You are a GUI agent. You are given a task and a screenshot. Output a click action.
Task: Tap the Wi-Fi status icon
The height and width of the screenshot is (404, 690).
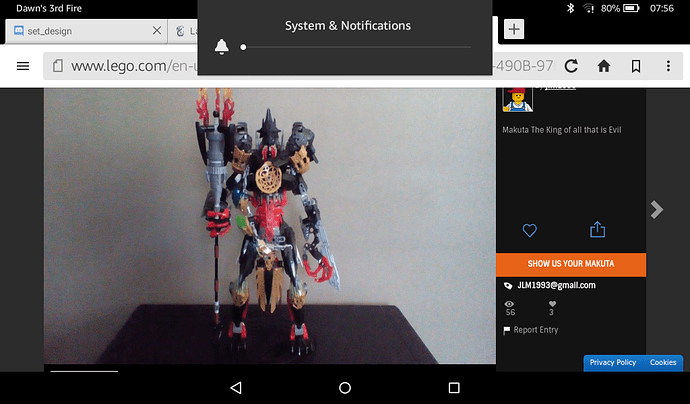(x=588, y=8)
